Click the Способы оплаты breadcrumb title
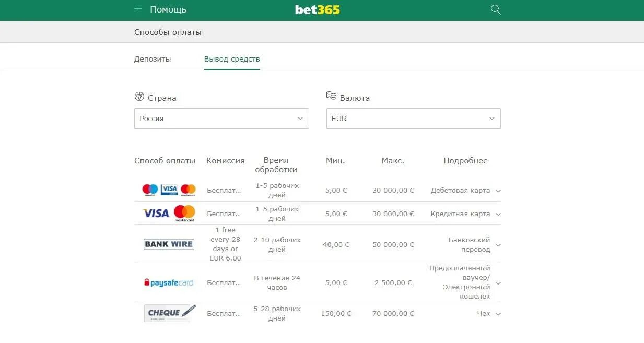The height and width of the screenshot is (343, 644). click(168, 32)
